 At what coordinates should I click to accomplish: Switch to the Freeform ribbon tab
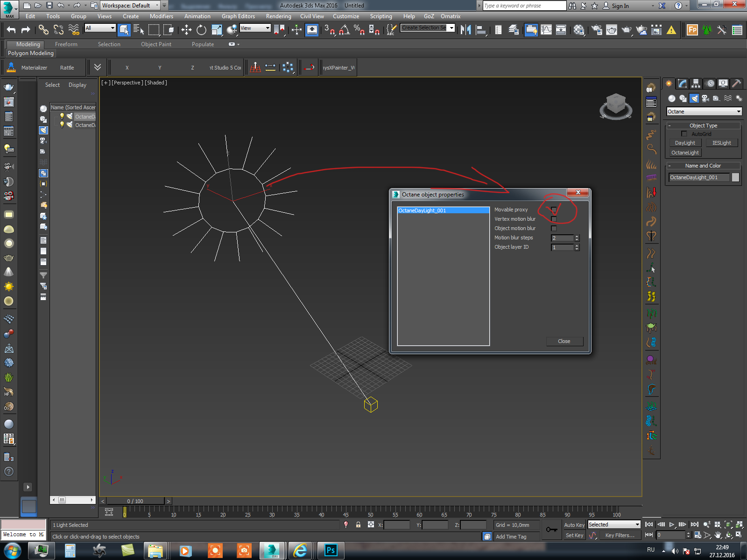coord(66,44)
